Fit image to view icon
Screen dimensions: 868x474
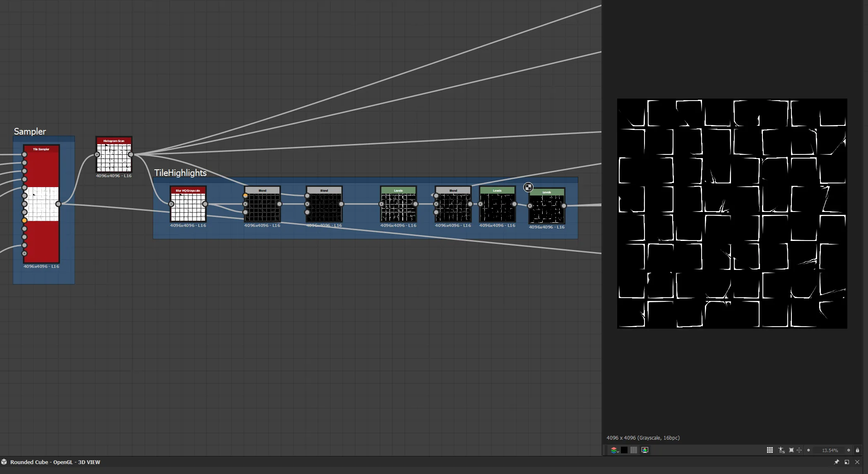(x=791, y=450)
